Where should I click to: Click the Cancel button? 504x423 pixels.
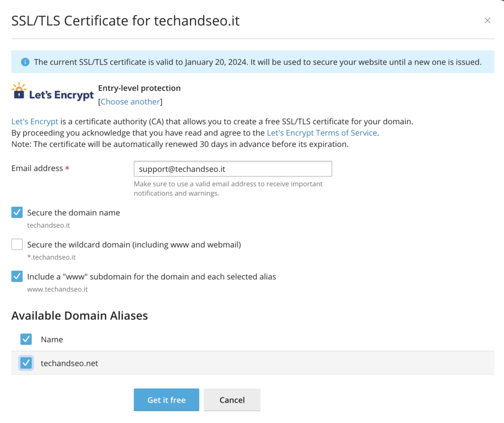[232, 400]
